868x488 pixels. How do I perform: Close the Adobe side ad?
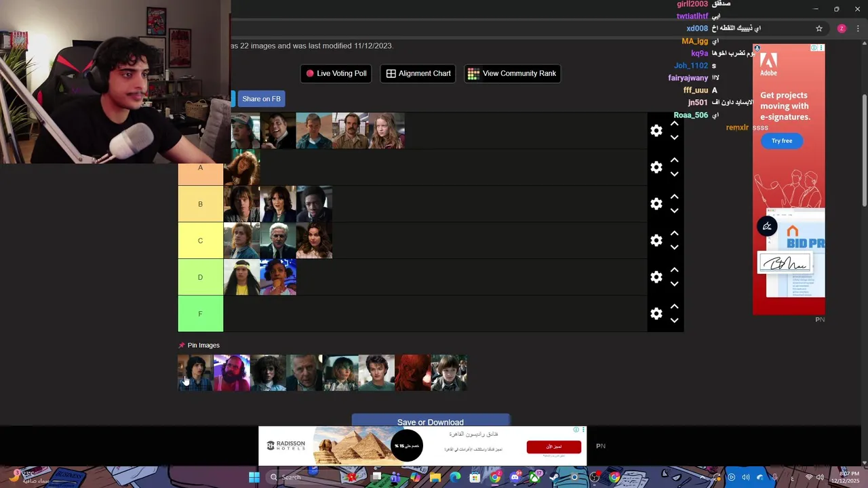(821, 48)
